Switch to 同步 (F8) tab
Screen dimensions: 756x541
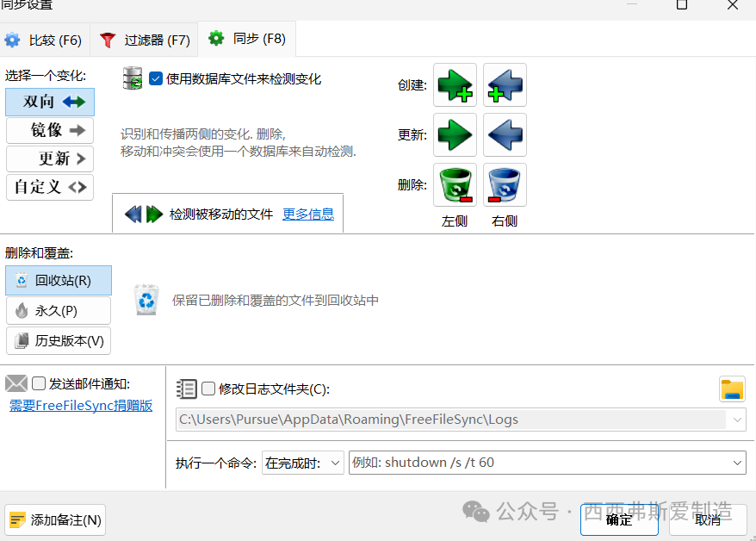[x=247, y=39]
